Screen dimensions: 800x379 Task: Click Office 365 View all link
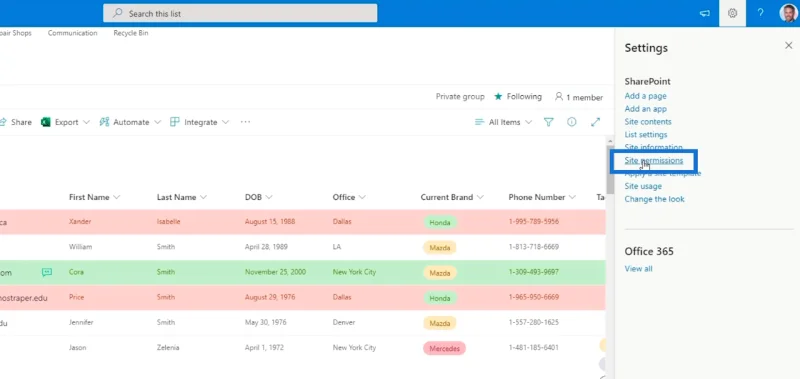(638, 269)
